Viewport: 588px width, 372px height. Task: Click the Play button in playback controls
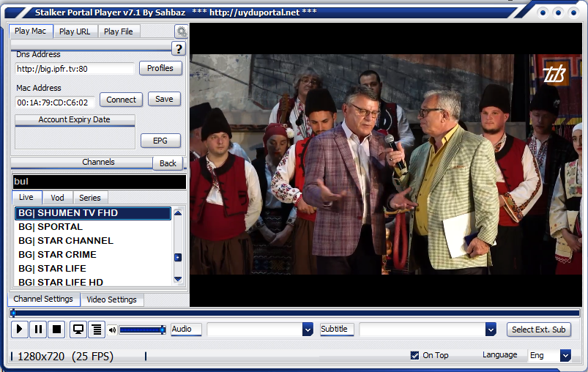point(20,330)
